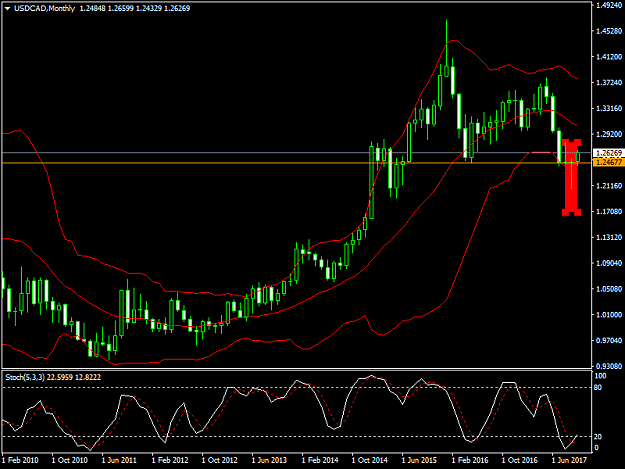Screen dimensions: 625x469
Task: Click the 1 Feb 2014 date label
Action: click(320, 460)
